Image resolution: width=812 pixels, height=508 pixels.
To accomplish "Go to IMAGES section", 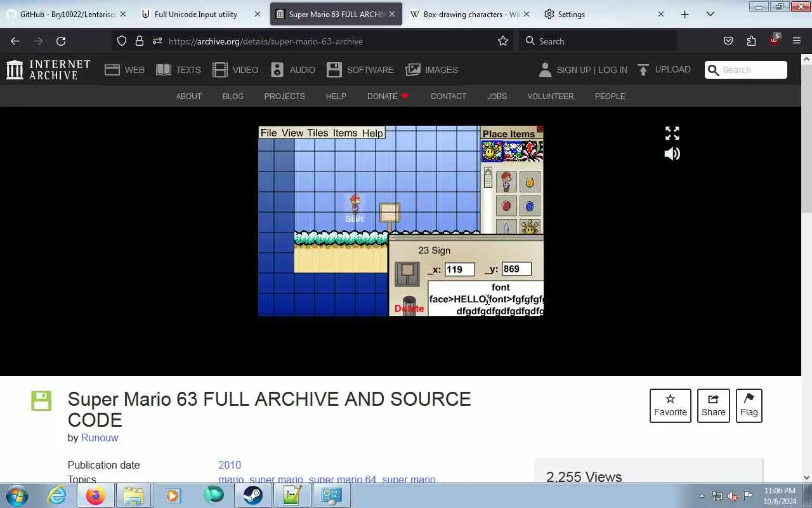I will pyautogui.click(x=432, y=70).
